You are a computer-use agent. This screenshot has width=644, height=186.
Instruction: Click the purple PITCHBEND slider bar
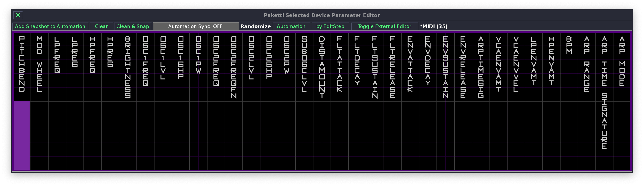[x=22, y=136]
